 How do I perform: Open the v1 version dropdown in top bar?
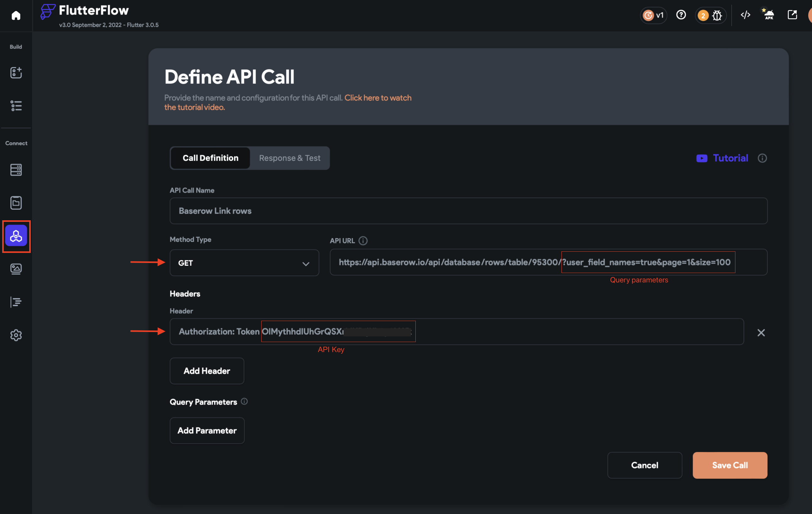pyautogui.click(x=653, y=15)
